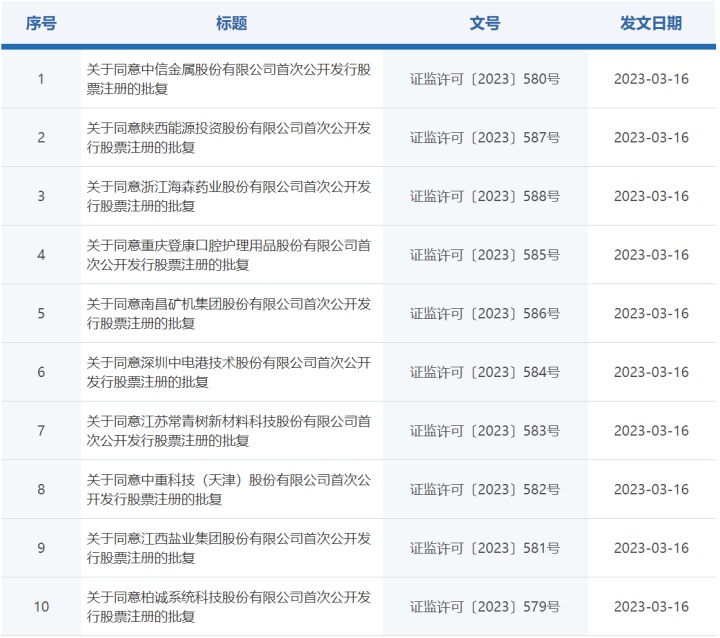This screenshot has width=720, height=638.
Task: Select document number 证监许可〔2023〕587号
Action: (x=484, y=138)
